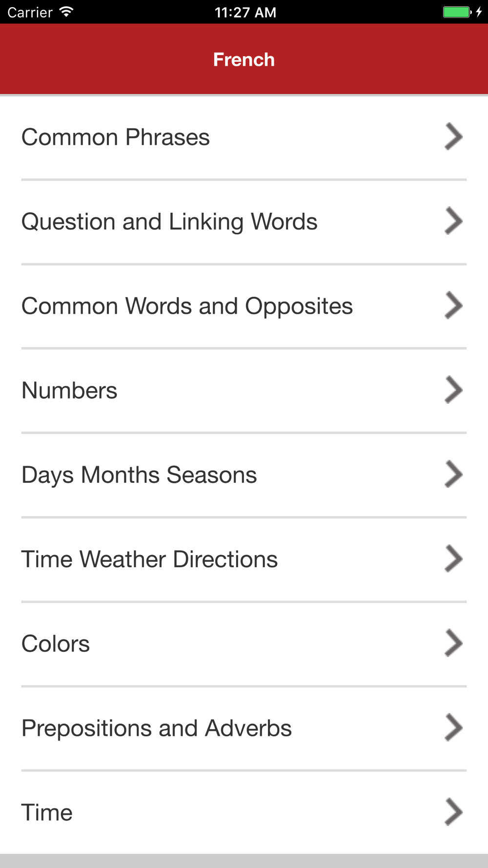
Task: Expand Question and Linking Words arrow
Action: pyautogui.click(x=453, y=221)
